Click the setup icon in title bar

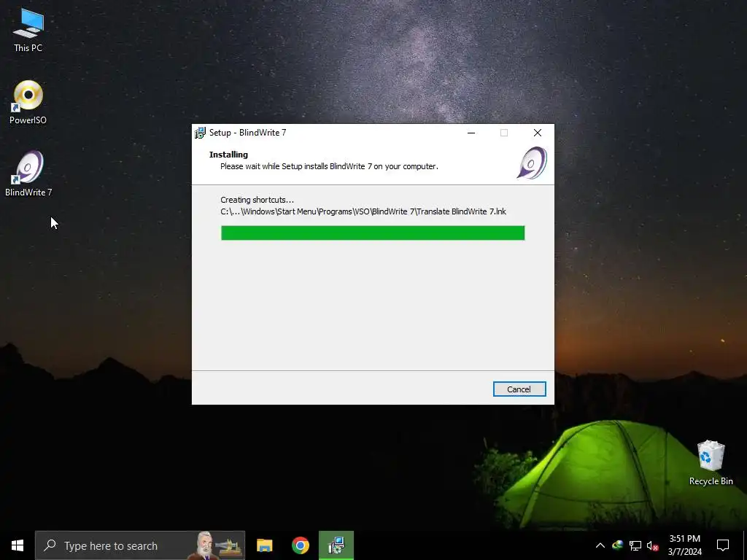(x=200, y=133)
